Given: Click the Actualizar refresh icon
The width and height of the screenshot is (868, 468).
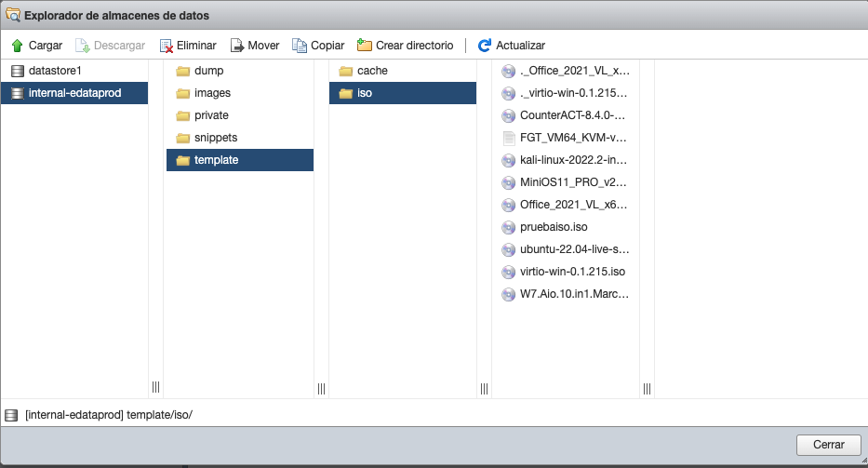Looking at the screenshot, I should tap(485, 46).
